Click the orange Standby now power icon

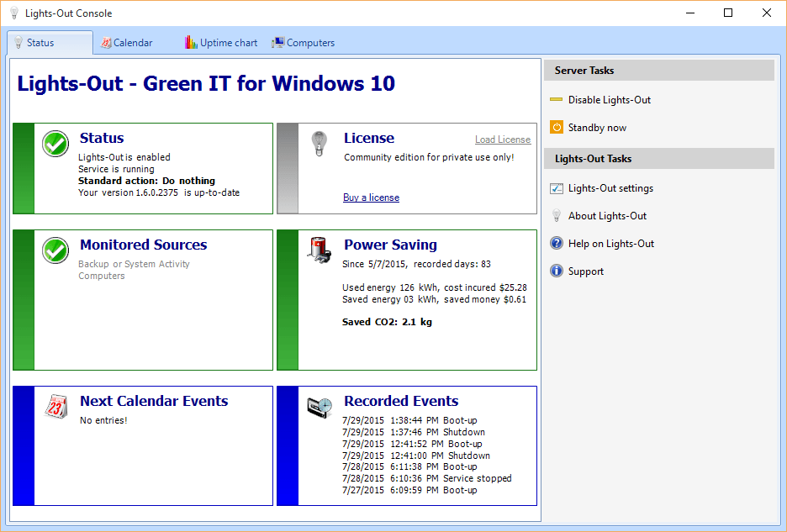click(556, 127)
